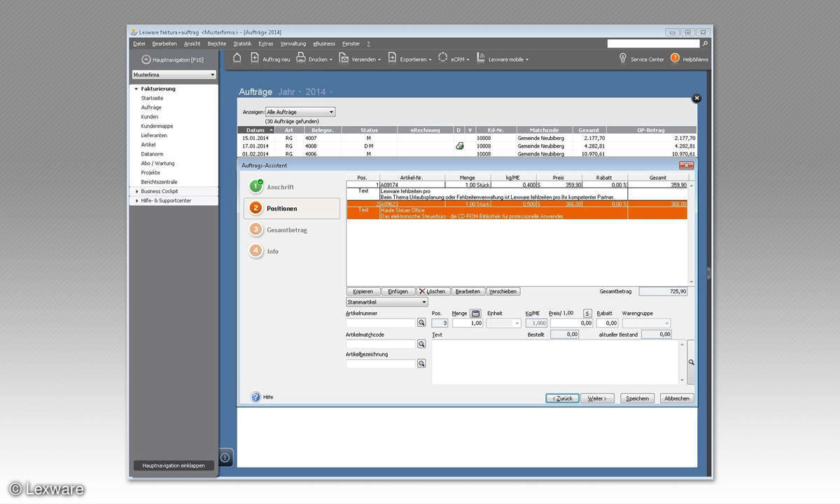Click the Weiter button
This screenshot has width=840, height=504.
[x=598, y=398]
